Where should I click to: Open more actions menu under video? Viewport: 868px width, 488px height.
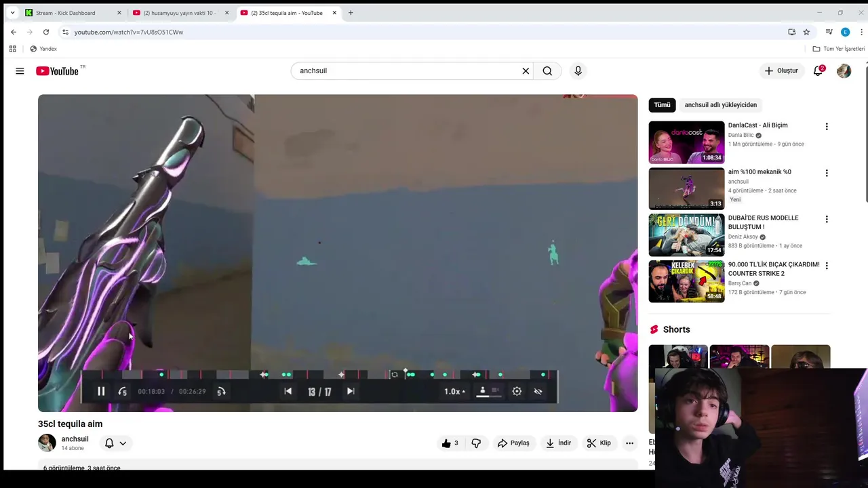click(629, 443)
